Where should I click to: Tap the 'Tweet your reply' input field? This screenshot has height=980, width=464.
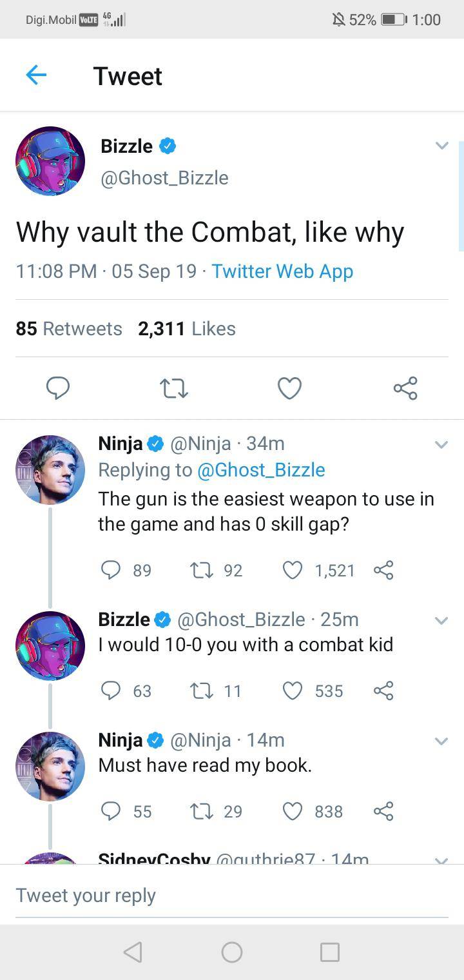(x=86, y=895)
